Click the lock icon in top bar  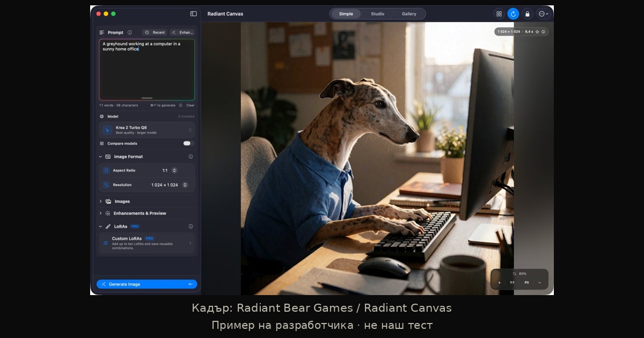tap(527, 14)
